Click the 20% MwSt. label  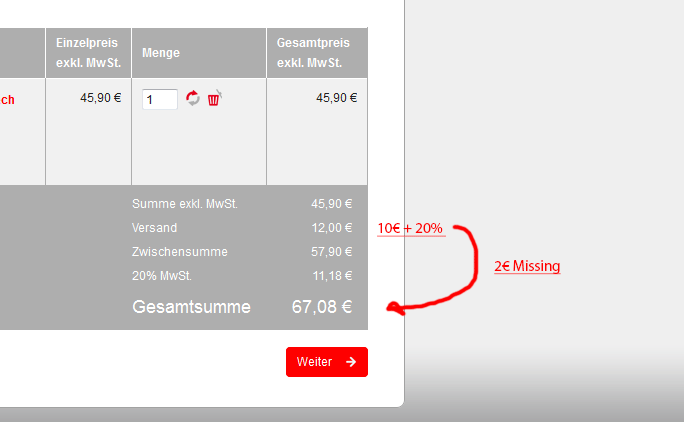click(x=162, y=276)
